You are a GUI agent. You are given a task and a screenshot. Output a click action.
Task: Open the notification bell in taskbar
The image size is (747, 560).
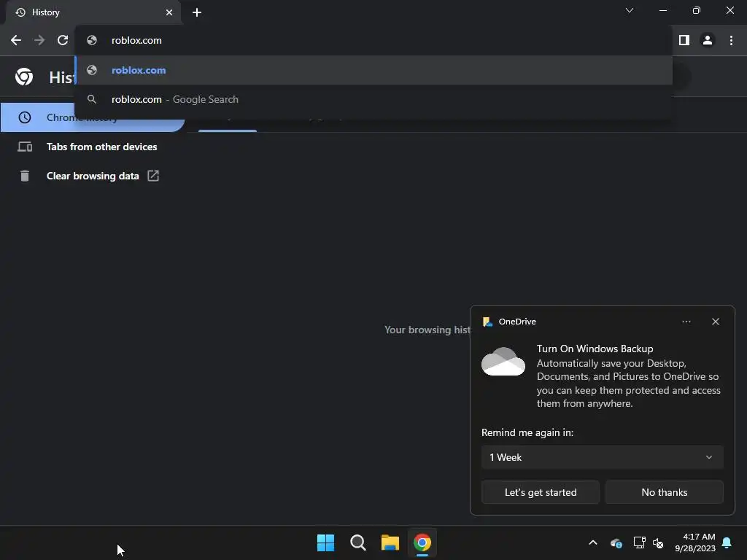click(x=727, y=542)
